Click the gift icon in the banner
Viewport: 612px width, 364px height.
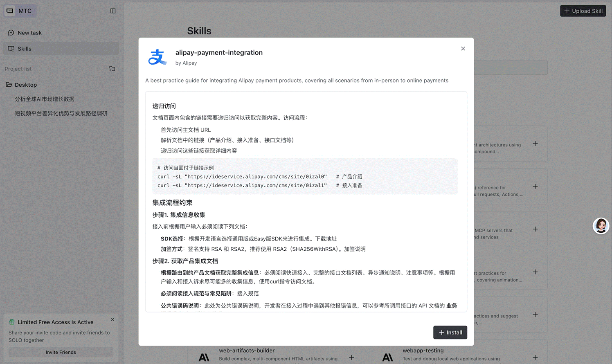12,322
